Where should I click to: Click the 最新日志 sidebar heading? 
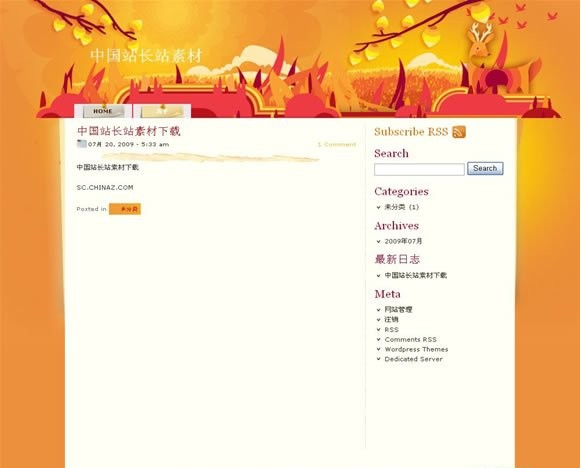click(397, 259)
